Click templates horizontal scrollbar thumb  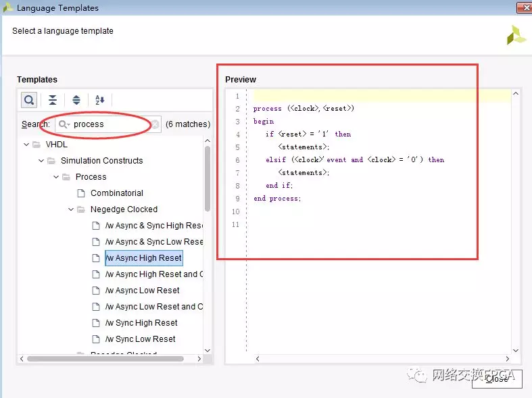coord(105,359)
